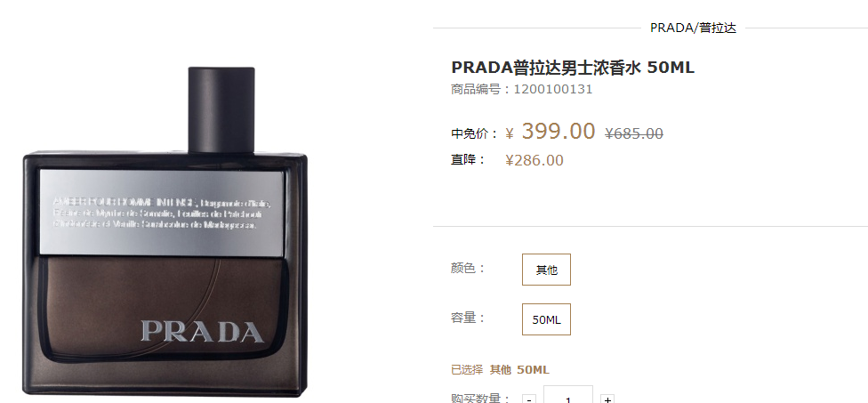This screenshot has height=403, width=868.
Task: Click the Prada perfume bottle image
Action: pyautogui.click(x=165, y=231)
